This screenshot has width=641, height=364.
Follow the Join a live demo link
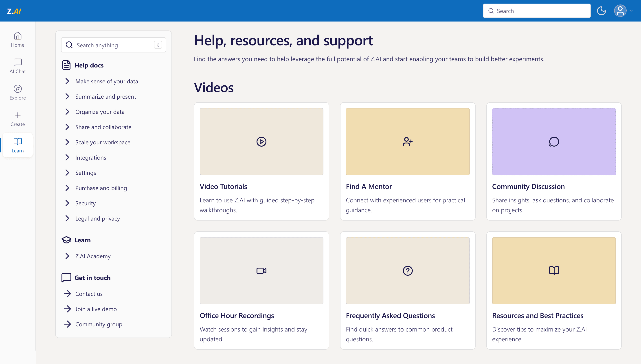coord(96,309)
